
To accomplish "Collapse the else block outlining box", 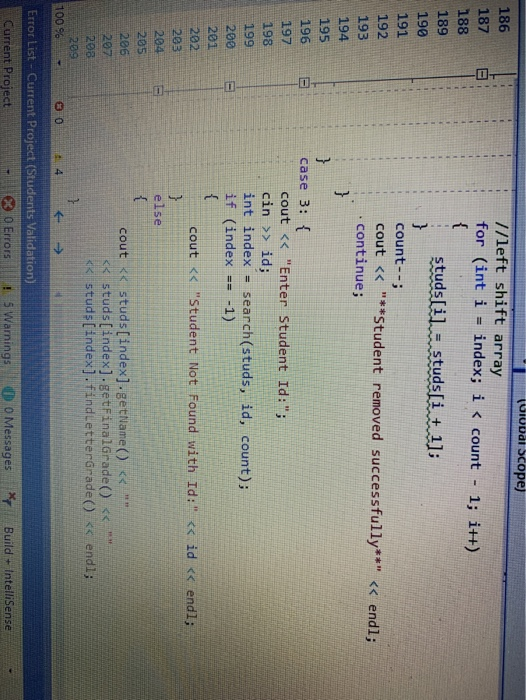I will (157, 91).
